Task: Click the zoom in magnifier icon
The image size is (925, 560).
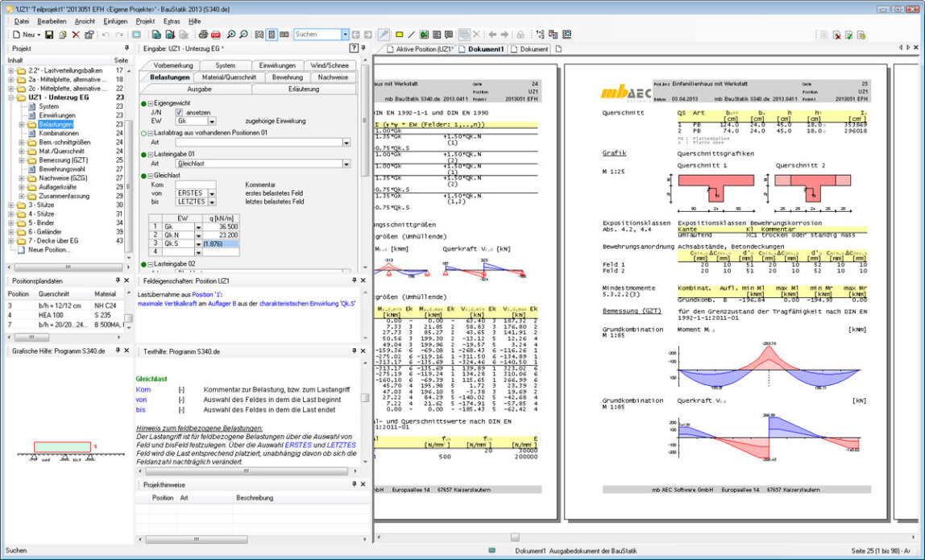Action: pos(231,35)
